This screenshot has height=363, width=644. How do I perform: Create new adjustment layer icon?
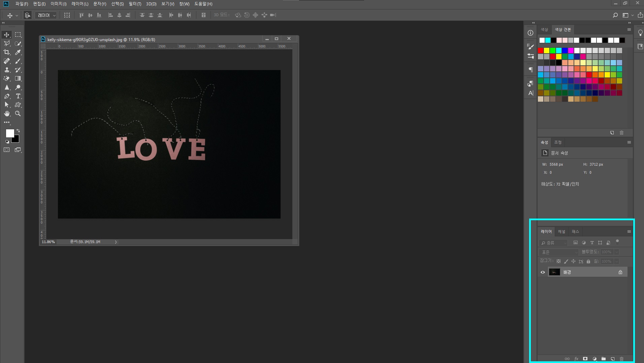594,359
